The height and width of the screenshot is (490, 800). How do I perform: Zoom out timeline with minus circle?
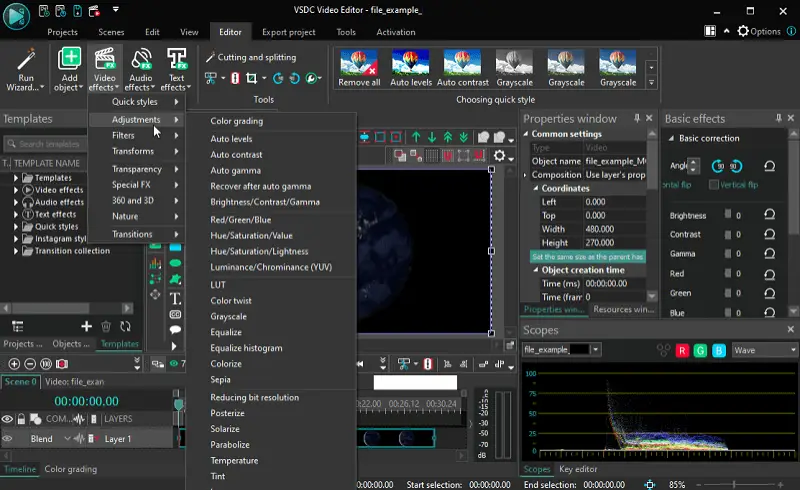pyautogui.click(x=30, y=364)
